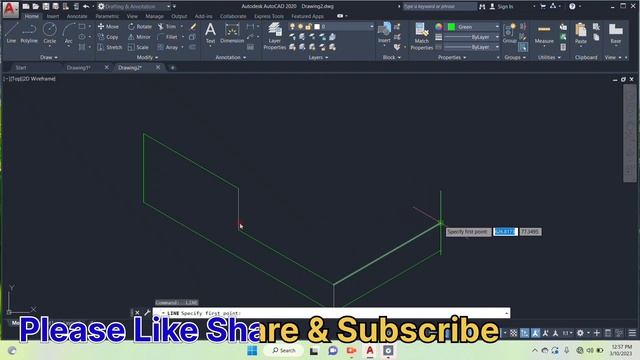The height and width of the screenshot is (360, 640).
Task: Click the Scale tool
Action: tap(138, 47)
